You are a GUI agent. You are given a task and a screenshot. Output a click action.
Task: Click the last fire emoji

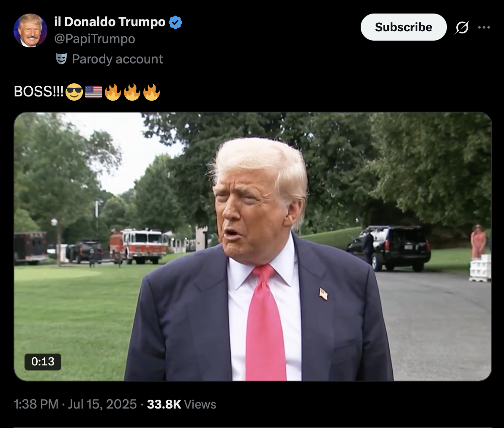click(x=151, y=92)
